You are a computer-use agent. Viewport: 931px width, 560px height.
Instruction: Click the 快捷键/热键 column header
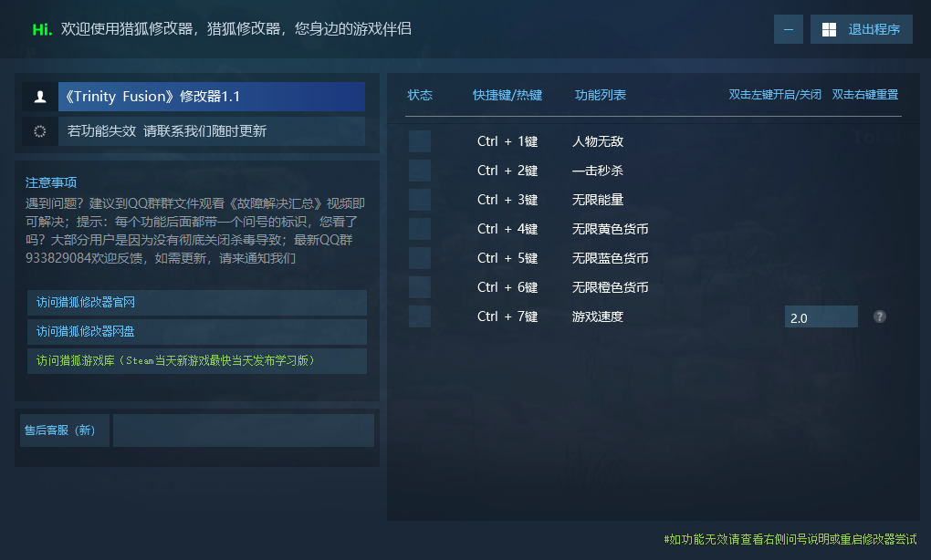pyautogui.click(x=507, y=95)
